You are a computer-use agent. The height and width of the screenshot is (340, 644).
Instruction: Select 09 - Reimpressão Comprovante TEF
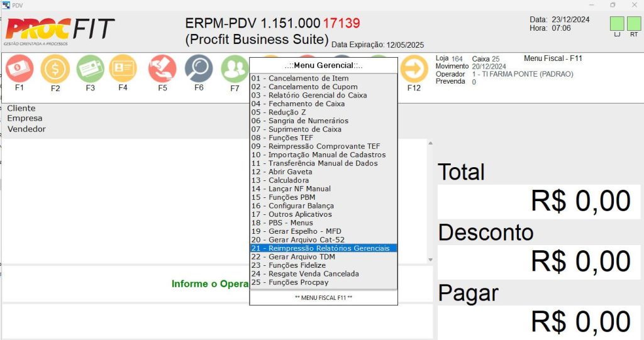pyautogui.click(x=324, y=146)
